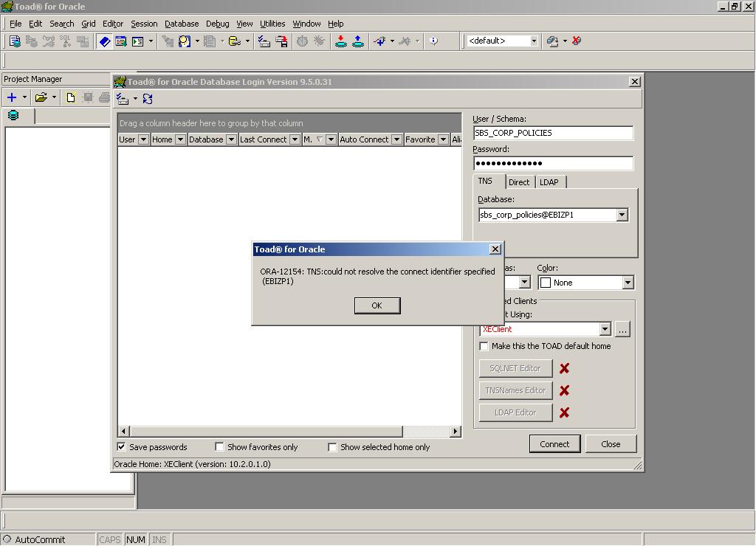Open the <default> workspace dropdown
The height and width of the screenshot is (546, 756).
coord(534,41)
